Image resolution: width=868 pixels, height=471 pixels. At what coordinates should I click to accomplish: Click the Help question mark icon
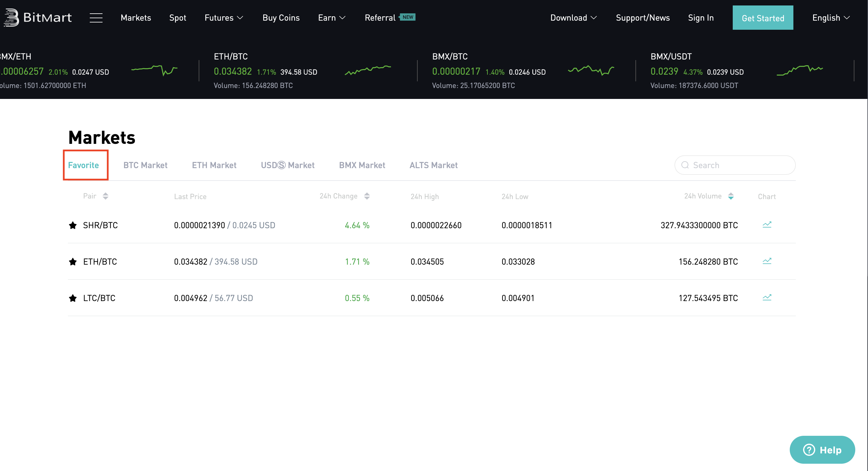(x=809, y=450)
